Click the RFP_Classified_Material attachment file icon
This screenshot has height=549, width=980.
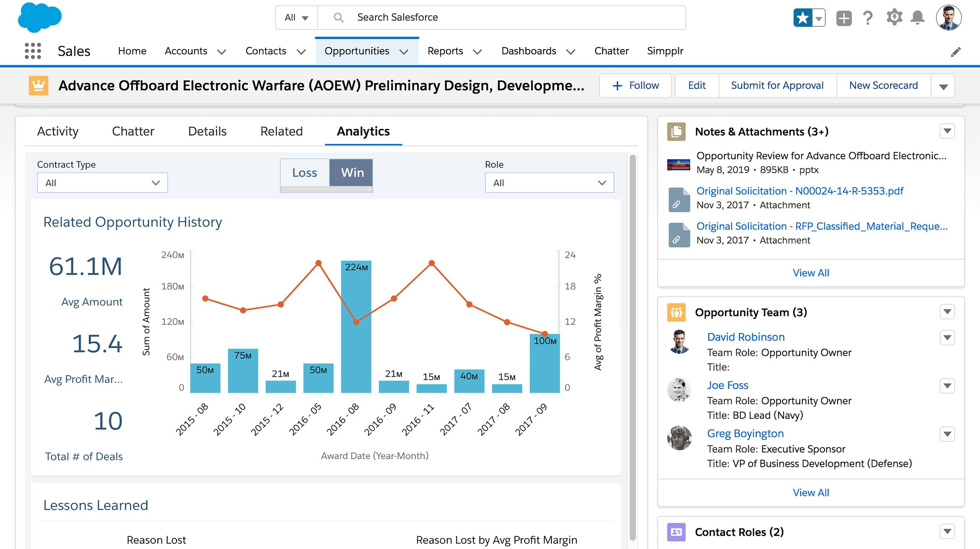pos(679,235)
